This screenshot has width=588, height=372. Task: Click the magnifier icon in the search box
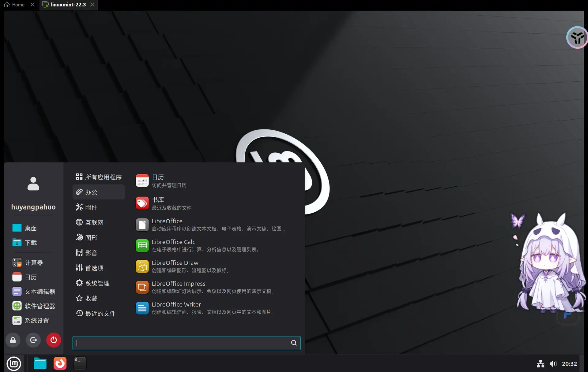pos(294,343)
